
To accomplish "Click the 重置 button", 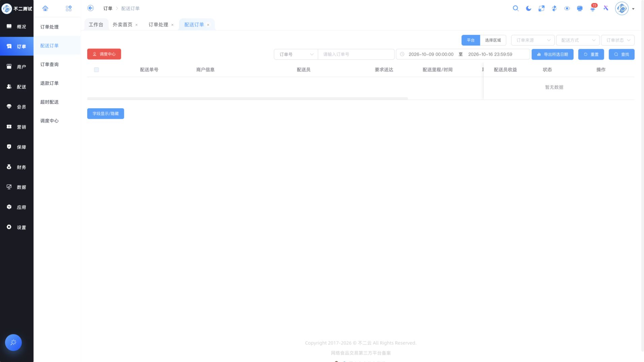I will (x=591, y=54).
